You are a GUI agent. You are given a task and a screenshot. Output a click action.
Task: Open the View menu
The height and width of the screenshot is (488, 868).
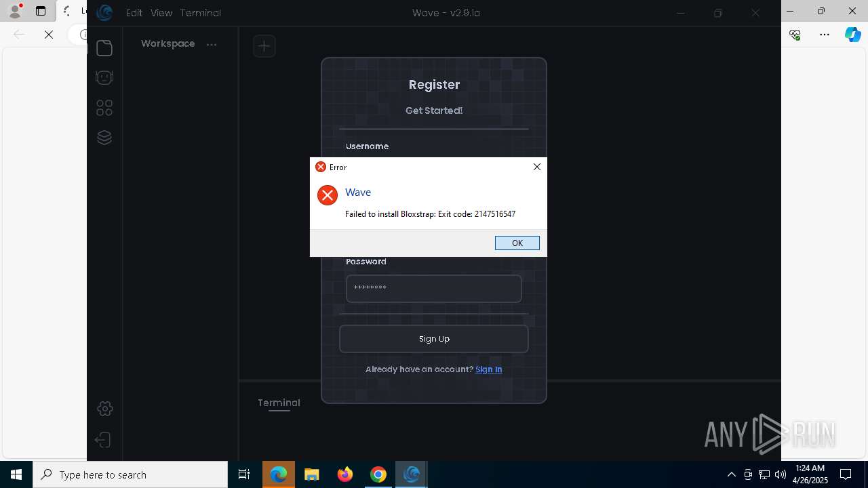tap(161, 13)
